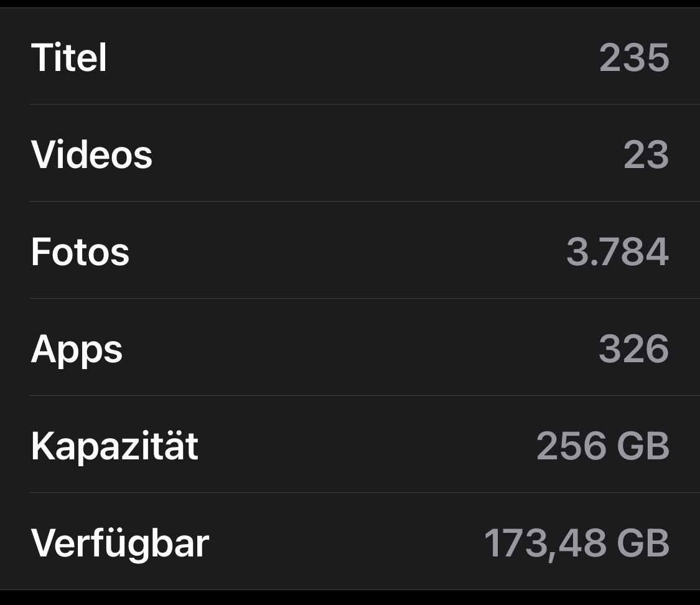This screenshot has height=605, width=700.
Task: Tap the "Titel" label
Action: [68, 58]
